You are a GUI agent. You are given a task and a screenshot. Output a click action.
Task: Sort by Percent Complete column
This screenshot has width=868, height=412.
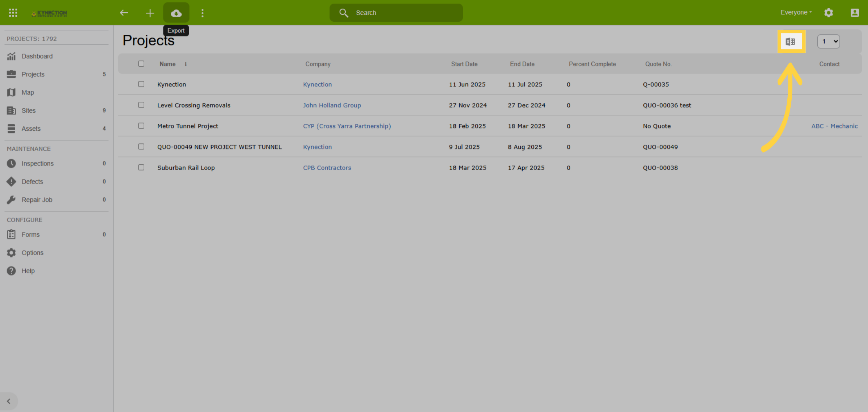(x=592, y=64)
